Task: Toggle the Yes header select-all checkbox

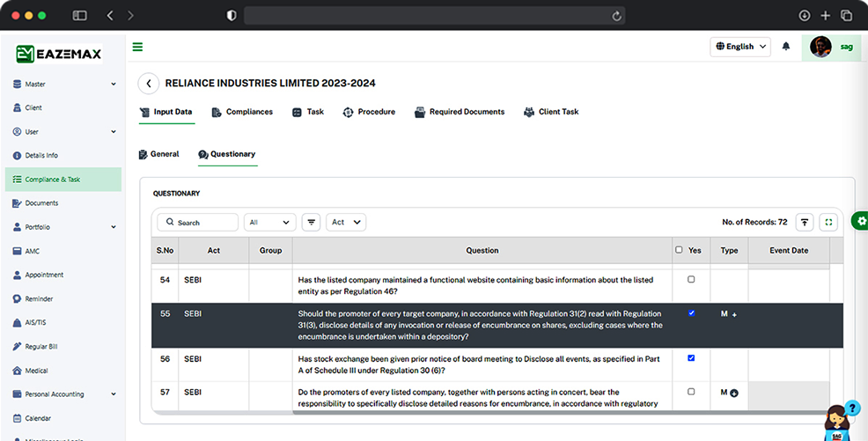Action: 679,250
